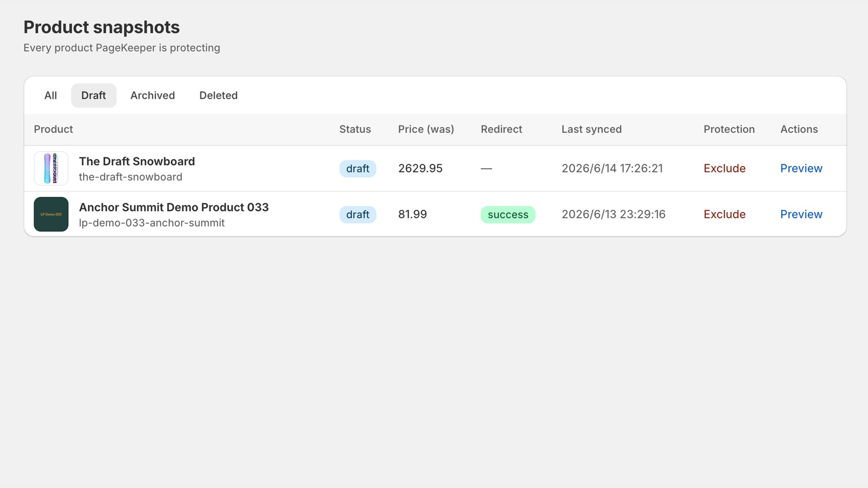This screenshot has height=488, width=868.
Task: Exclude The Draft Snowboard from protection
Action: click(724, 169)
